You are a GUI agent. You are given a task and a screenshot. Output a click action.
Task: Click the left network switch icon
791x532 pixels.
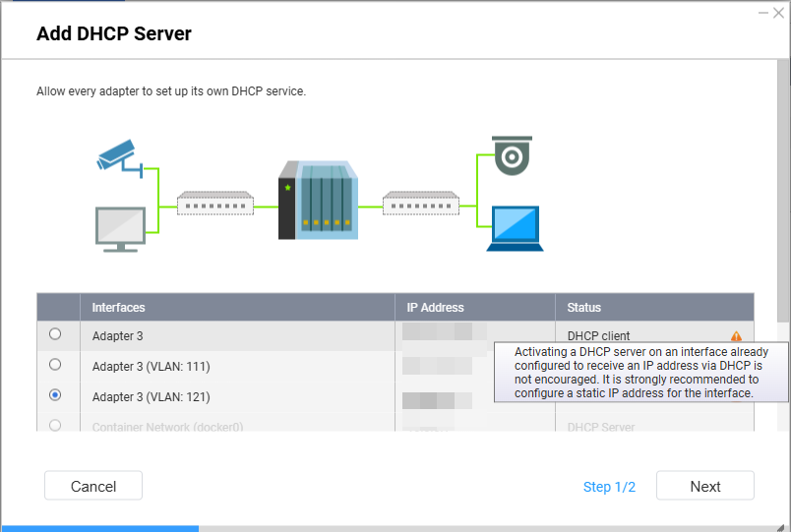pyautogui.click(x=214, y=204)
